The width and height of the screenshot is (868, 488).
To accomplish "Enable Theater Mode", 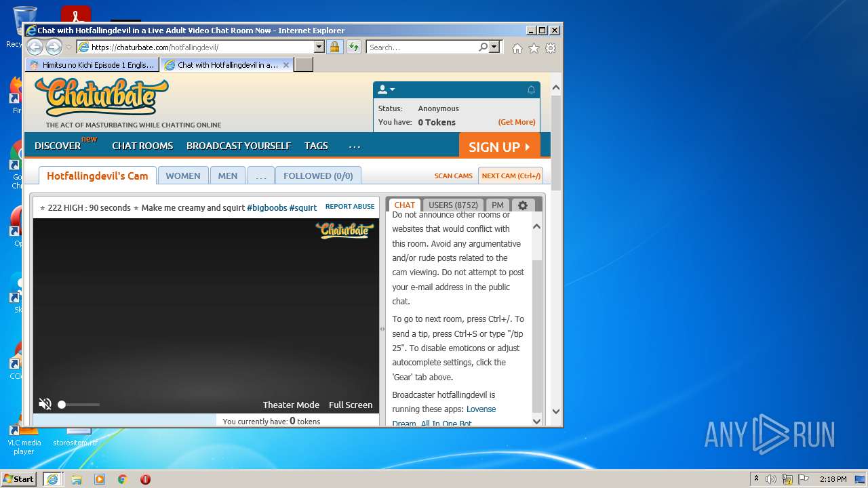I will pos(291,405).
